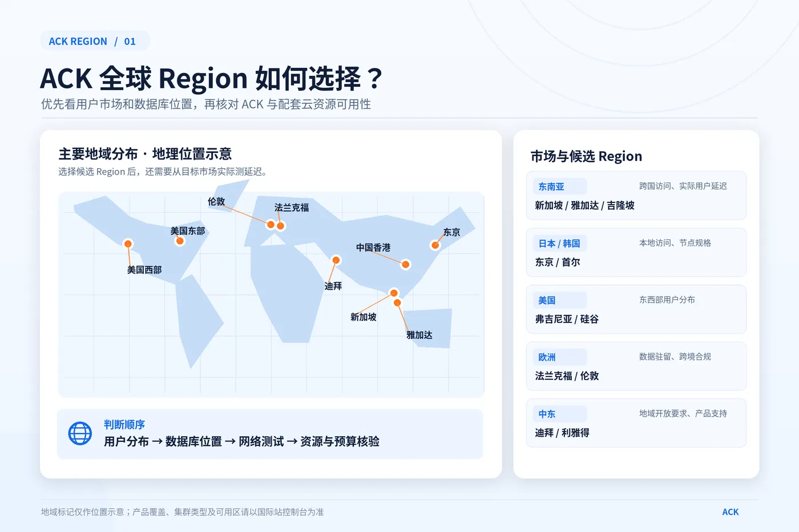Click the note 数据驻留、跨境合规

675,356
